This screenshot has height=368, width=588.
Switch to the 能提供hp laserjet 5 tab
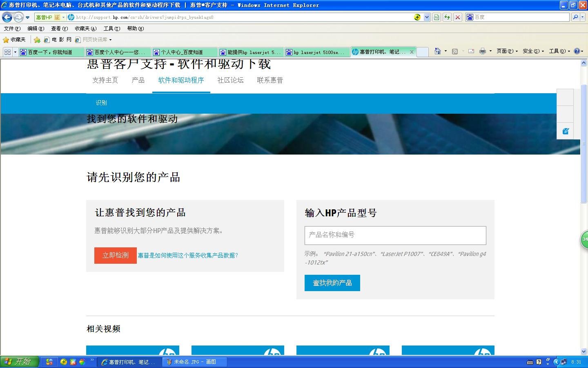(x=251, y=52)
